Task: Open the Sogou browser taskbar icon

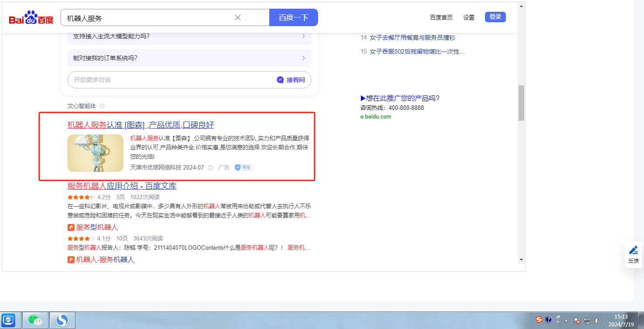Action: pos(62,320)
